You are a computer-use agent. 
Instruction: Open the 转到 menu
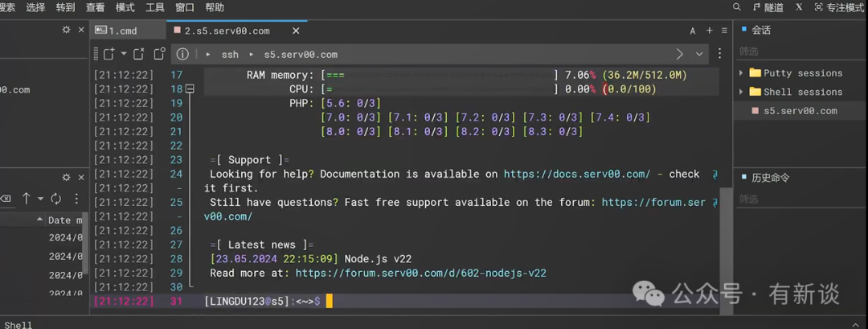coord(65,7)
